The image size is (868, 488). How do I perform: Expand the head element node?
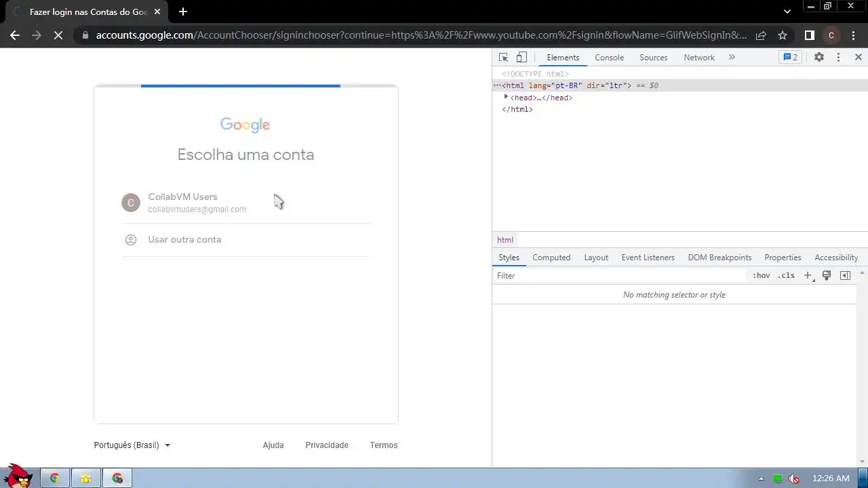(506, 97)
